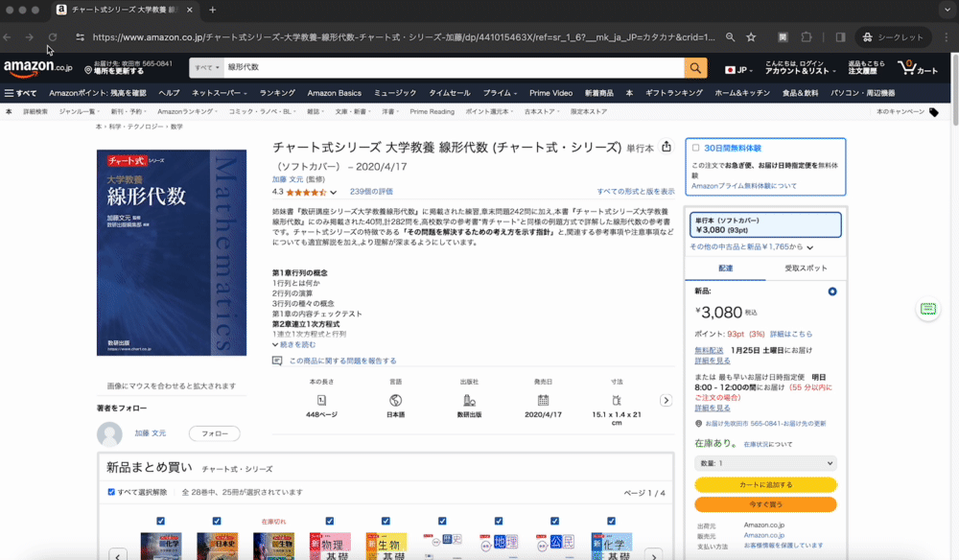Open the browser side panel icon
The width and height of the screenshot is (959, 560).
[840, 37]
